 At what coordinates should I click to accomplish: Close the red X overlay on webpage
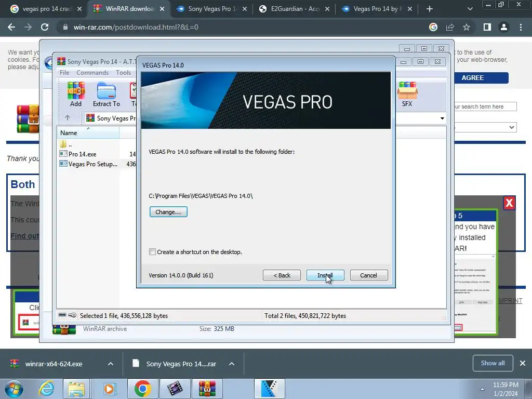tap(509, 203)
